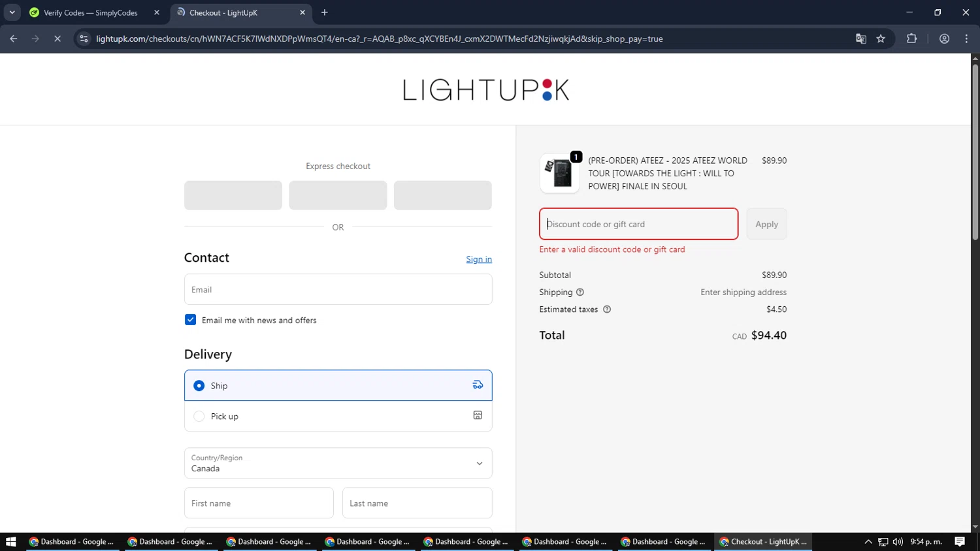The image size is (980, 551).
Task: Click the Pick up store icon
Action: point(478,415)
